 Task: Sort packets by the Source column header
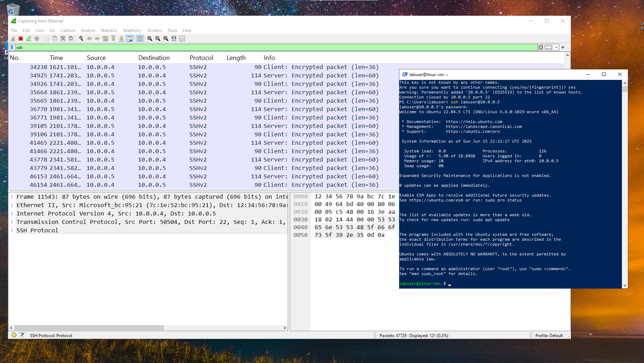pos(111,58)
